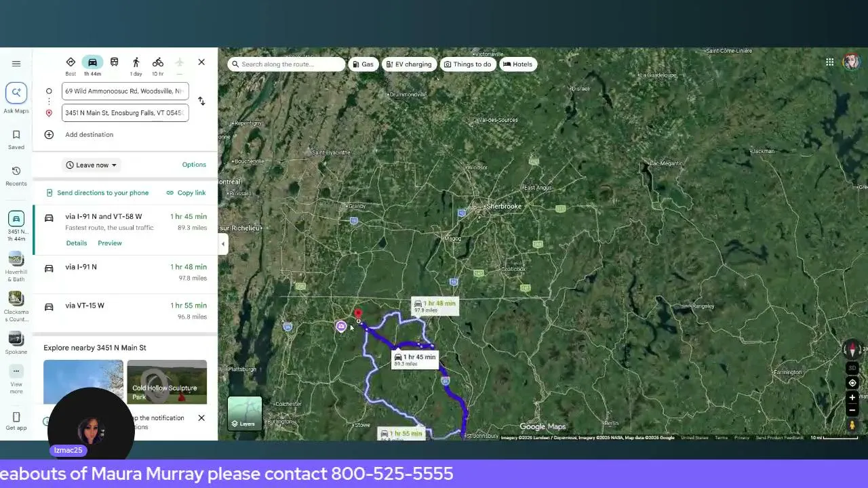
Task: Collapse the side panel
Action: coord(223,244)
